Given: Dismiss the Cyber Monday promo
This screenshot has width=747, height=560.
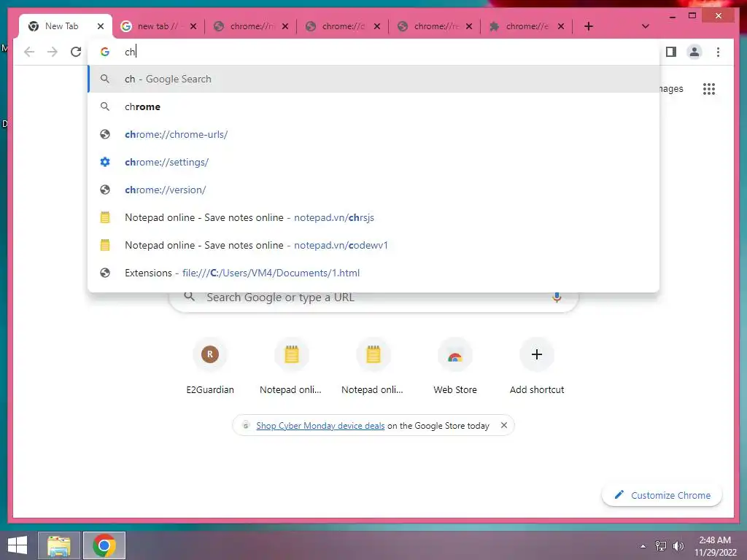Looking at the screenshot, I should tap(503, 425).
